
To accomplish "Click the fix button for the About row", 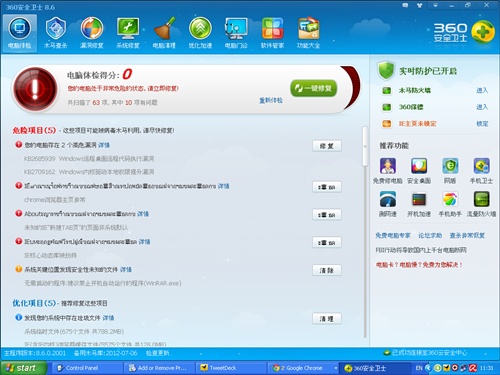I will [327, 215].
